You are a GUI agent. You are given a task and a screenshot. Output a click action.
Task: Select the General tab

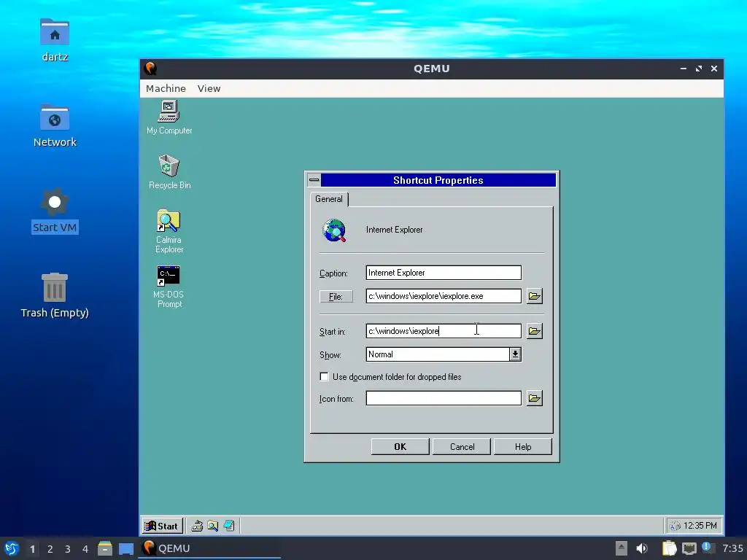(x=329, y=199)
